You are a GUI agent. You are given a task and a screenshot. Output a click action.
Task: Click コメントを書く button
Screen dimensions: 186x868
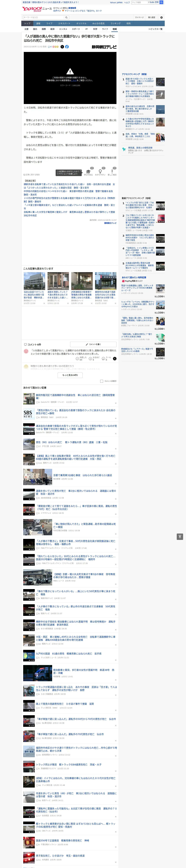[93, 344]
